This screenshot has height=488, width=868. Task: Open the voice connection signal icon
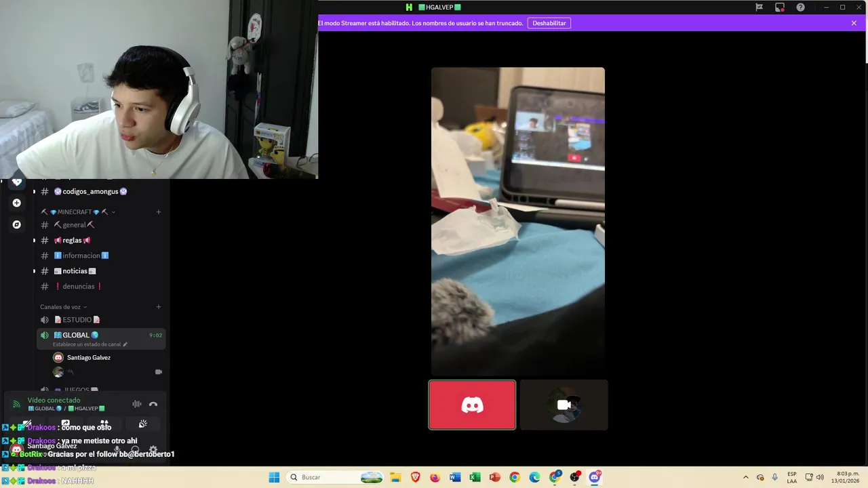click(16, 404)
